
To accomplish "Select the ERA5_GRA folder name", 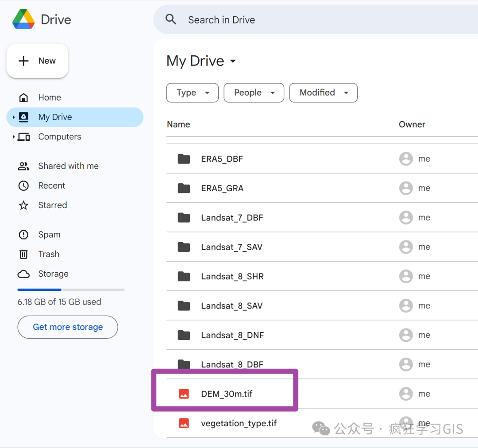I will tap(222, 189).
